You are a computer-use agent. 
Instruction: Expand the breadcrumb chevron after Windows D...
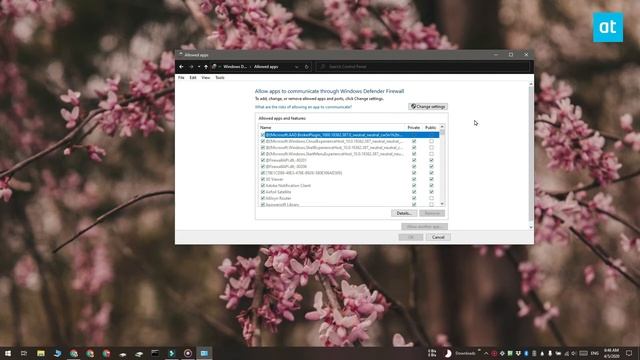pyautogui.click(x=251, y=67)
